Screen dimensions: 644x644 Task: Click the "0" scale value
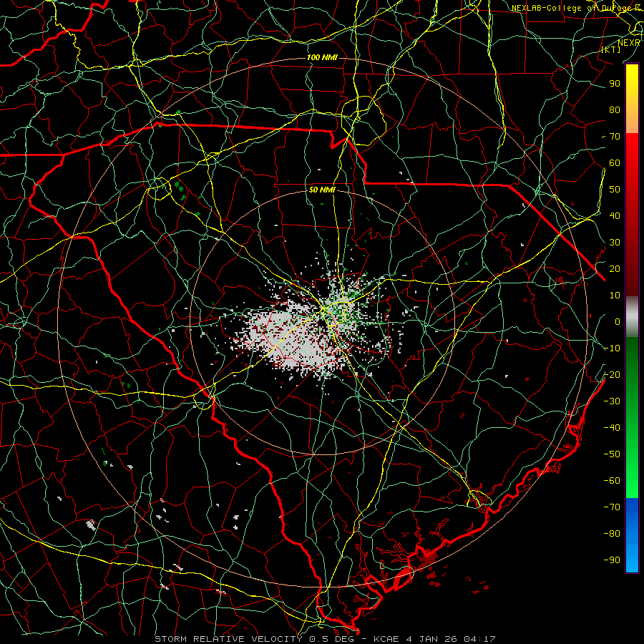click(618, 321)
